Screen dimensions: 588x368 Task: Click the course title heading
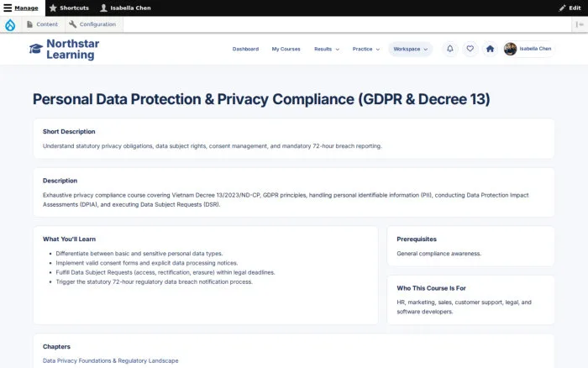click(261, 99)
